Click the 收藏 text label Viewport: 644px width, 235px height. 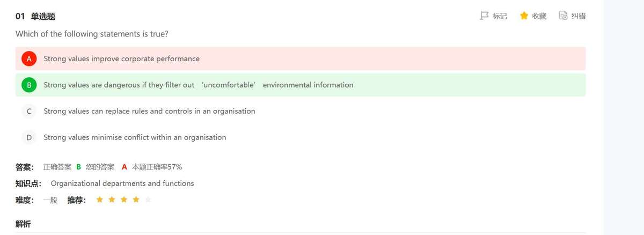pos(539,16)
